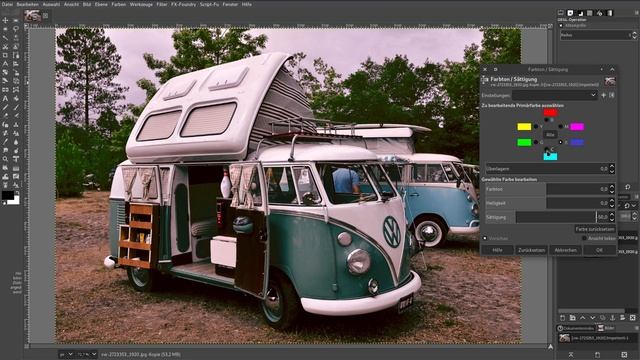Open the Farben menu
Image resolution: width=640 pixels, height=360 pixels.
tap(118, 4)
